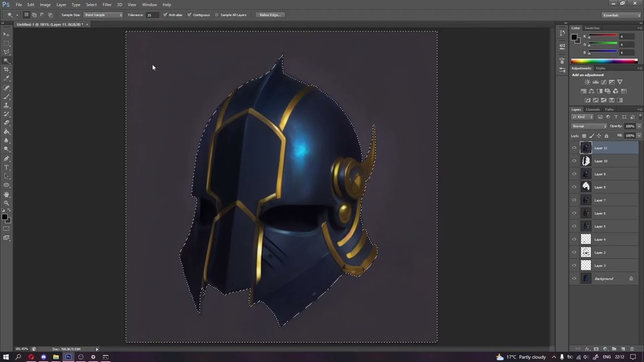
Task: Toggle visibility of Layer 8
Action: click(x=574, y=187)
